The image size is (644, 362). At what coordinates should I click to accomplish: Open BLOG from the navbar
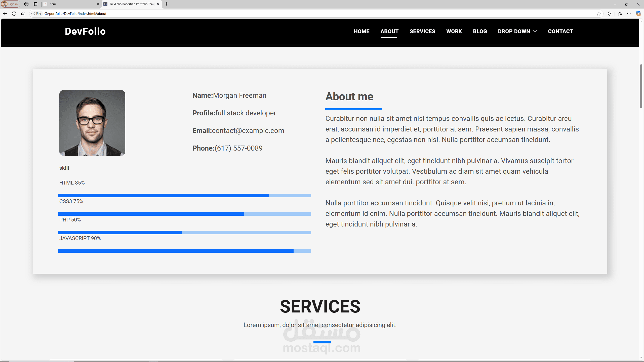[x=480, y=31]
